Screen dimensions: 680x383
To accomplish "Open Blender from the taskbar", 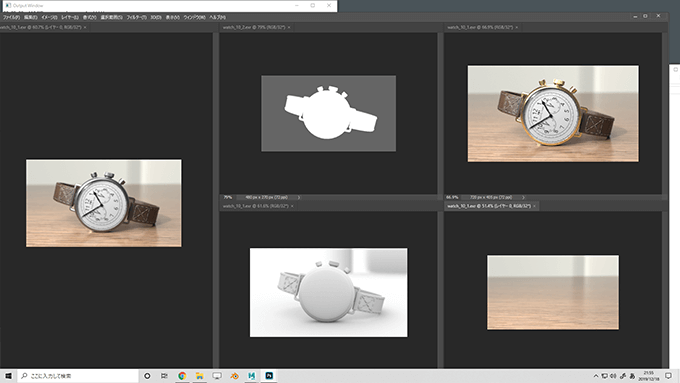I will point(234,376).
